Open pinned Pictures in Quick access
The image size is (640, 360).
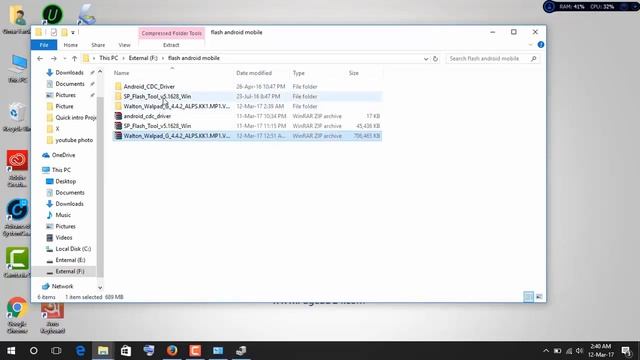pyautogui.click(x=65, y=95)
